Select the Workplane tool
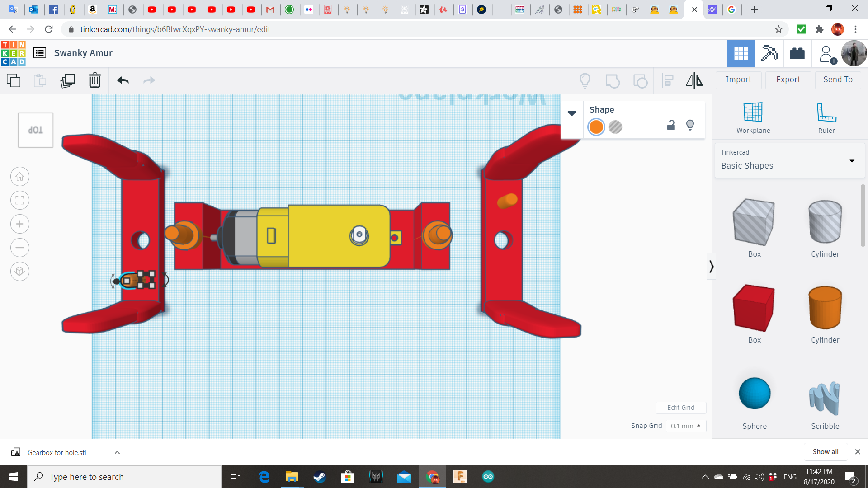 (x=752, y=117)
